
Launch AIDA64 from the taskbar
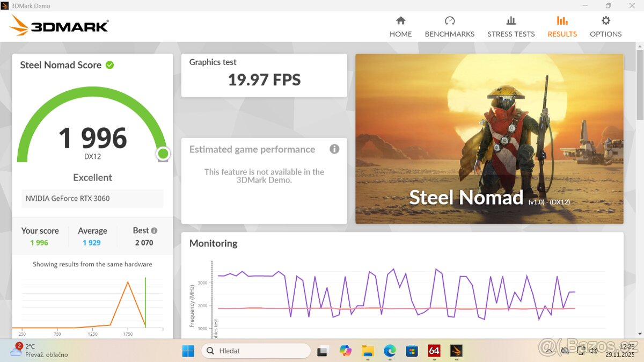click(434, 351)
